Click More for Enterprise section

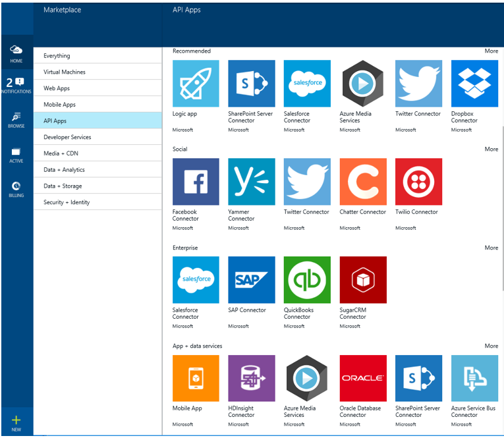click(x=491, y=248)
